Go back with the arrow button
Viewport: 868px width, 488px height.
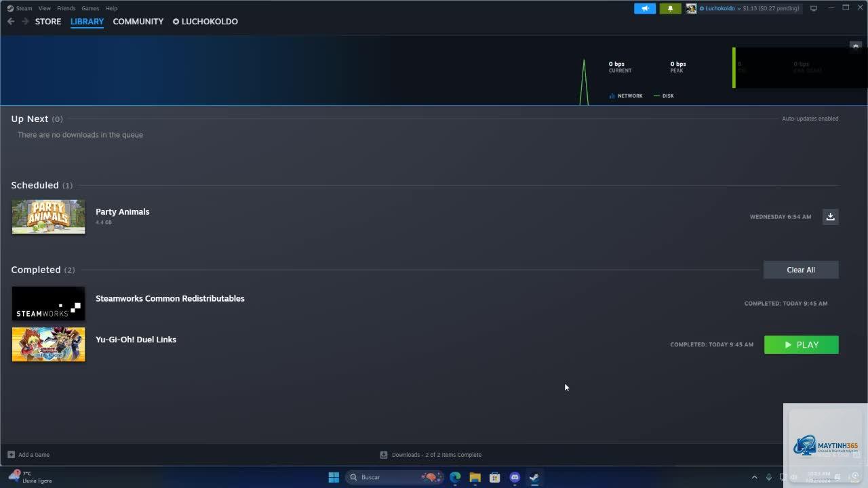11,22
